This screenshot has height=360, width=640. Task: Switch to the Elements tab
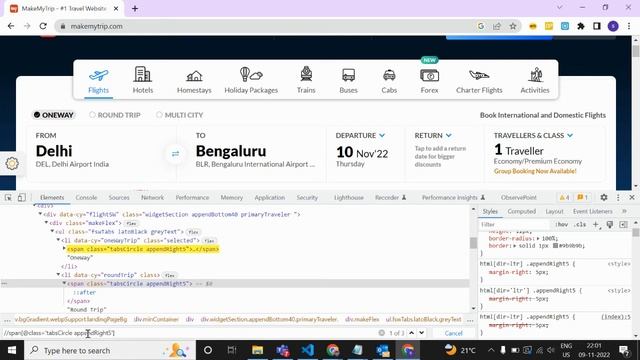[x=52, y=198]
